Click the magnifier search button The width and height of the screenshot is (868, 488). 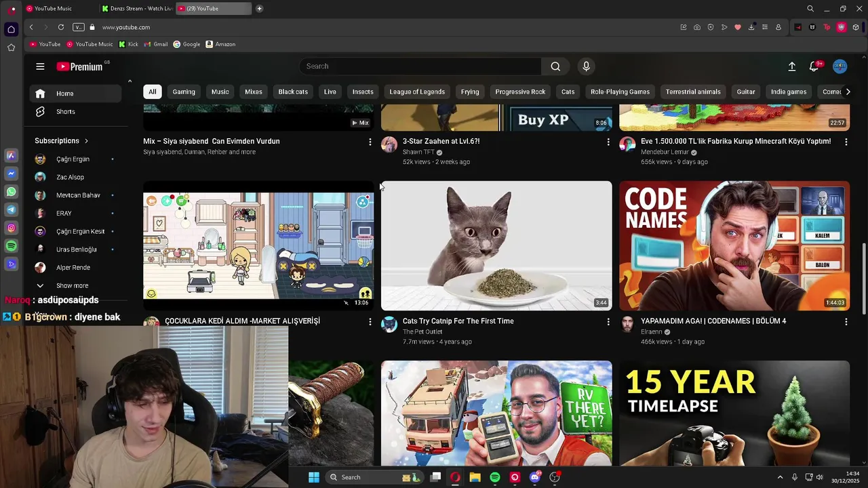pos(555,66)
